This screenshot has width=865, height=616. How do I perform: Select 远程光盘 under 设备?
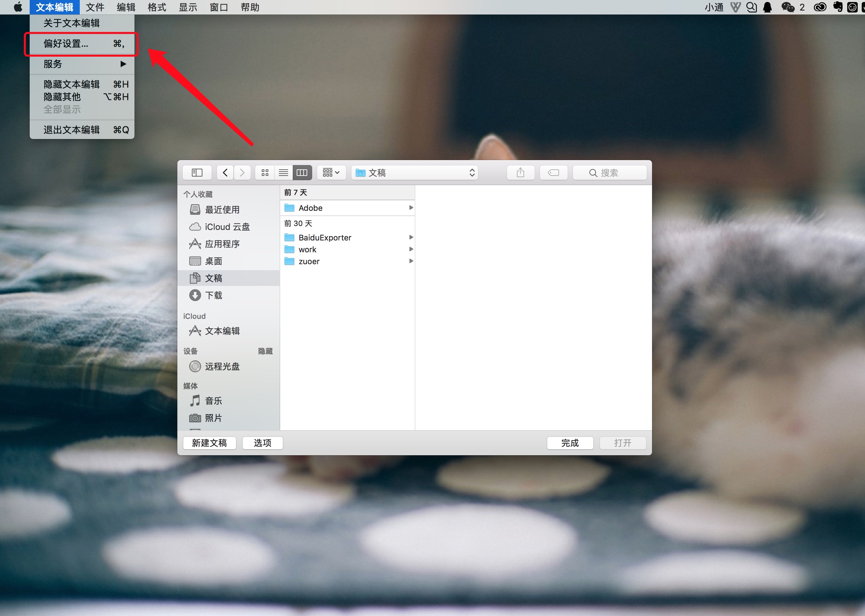pyautogui.click(x=228, y=366)
